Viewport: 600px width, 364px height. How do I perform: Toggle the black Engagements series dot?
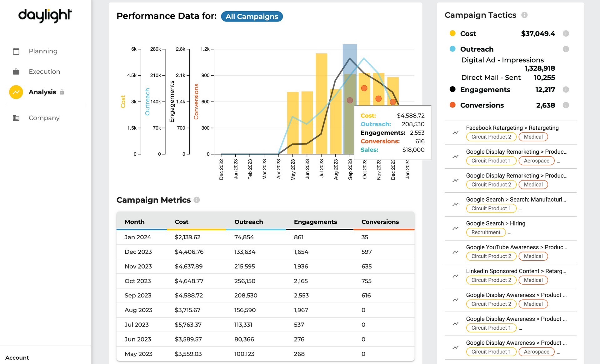(452, 89)
